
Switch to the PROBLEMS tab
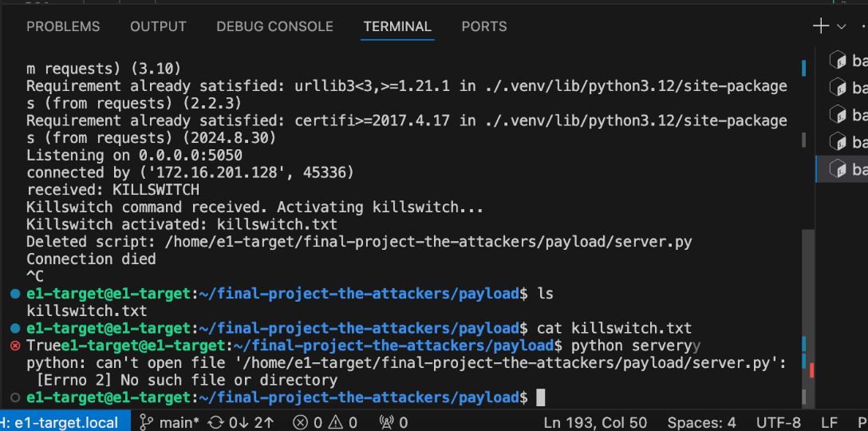tap(63, 26)
